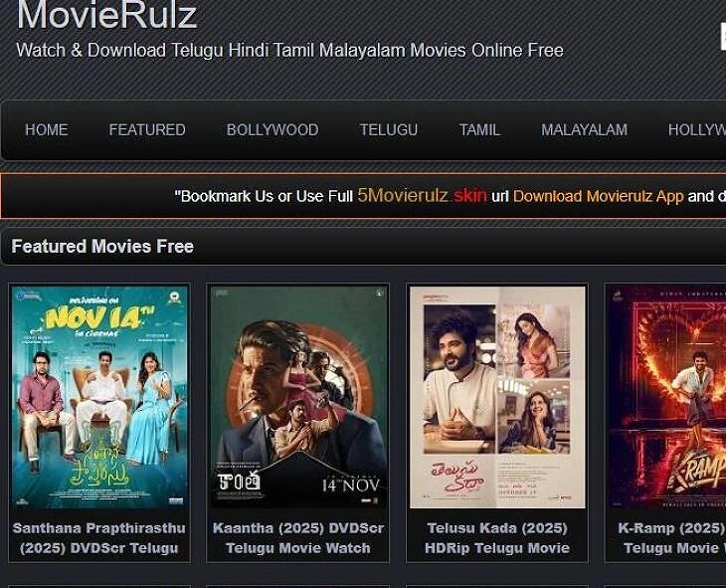The width and height of the screenshot is (726, 588).
Task: Select BOLLYWOOD in navigation bar
Action: click(x=272, y=129)
